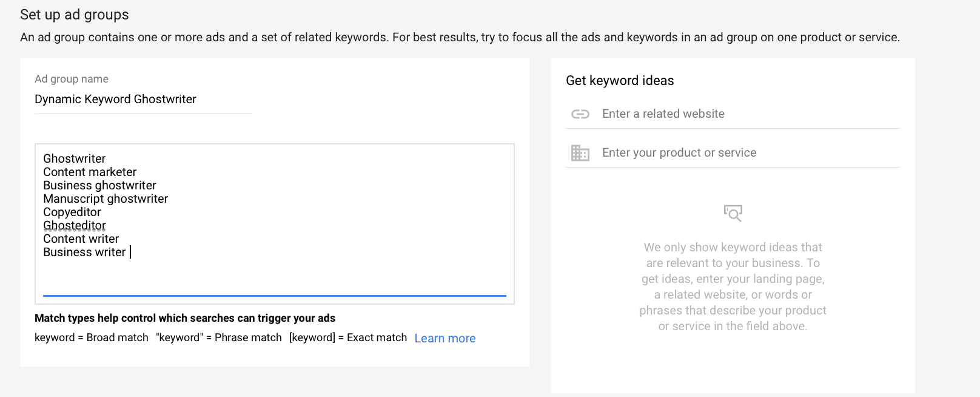Click the 'Copyeditor' keyword line
Image resolution: width=980 pixels, height=397 pixels.
click(72, 212)
